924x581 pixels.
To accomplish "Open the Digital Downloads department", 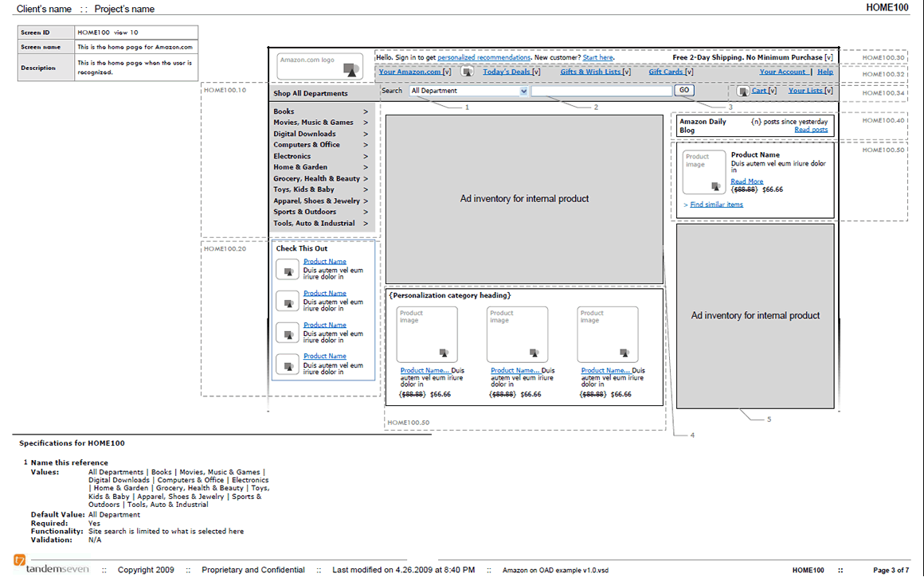I will click(304, 134).
